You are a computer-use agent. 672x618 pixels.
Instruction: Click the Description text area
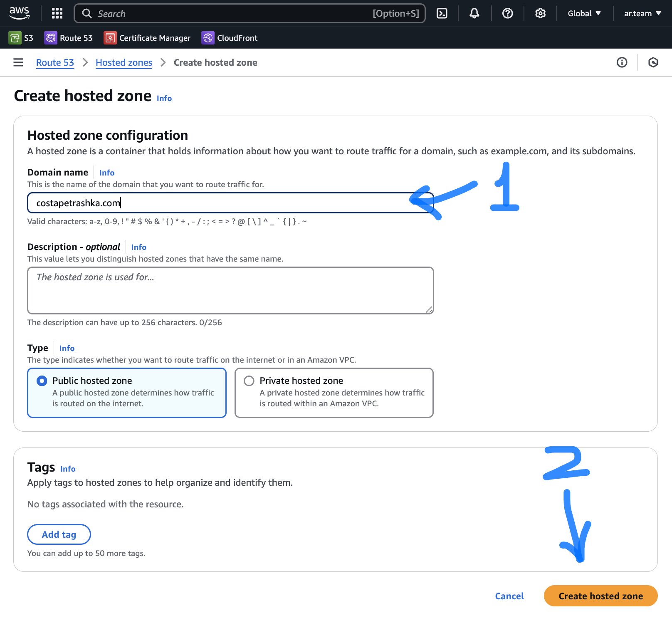pyautogui.click(x=230, y=290)
